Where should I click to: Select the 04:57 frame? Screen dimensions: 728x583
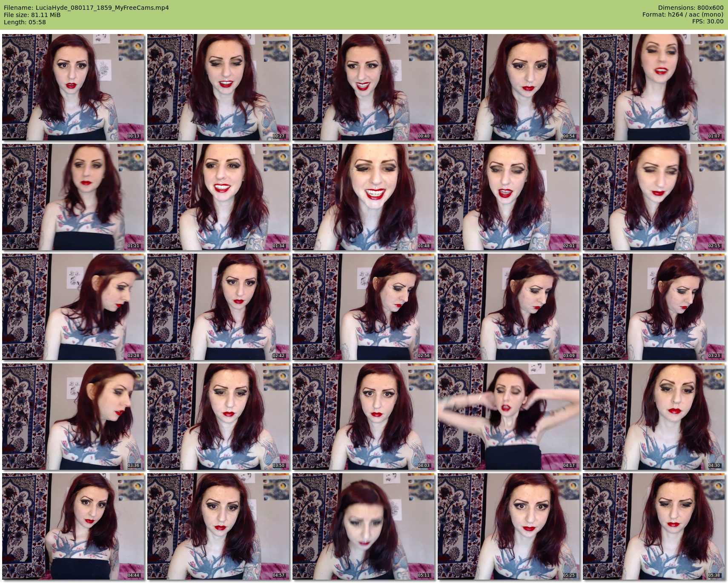(218, 526)
